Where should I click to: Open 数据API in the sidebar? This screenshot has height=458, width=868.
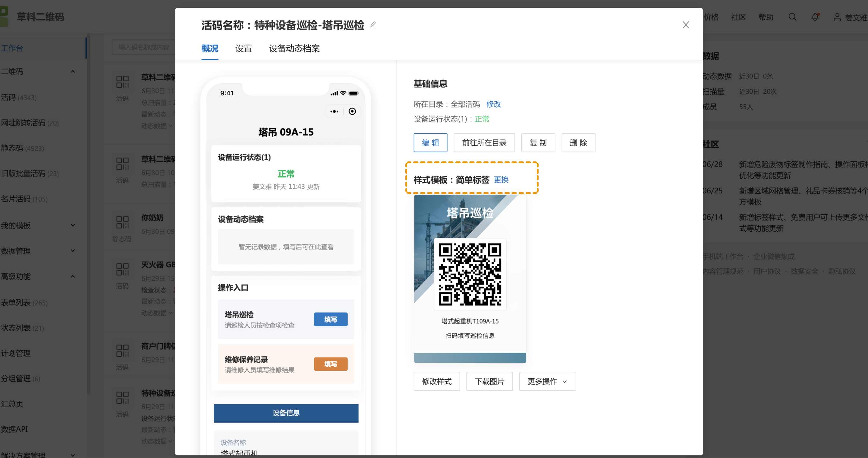coord(14,429)
